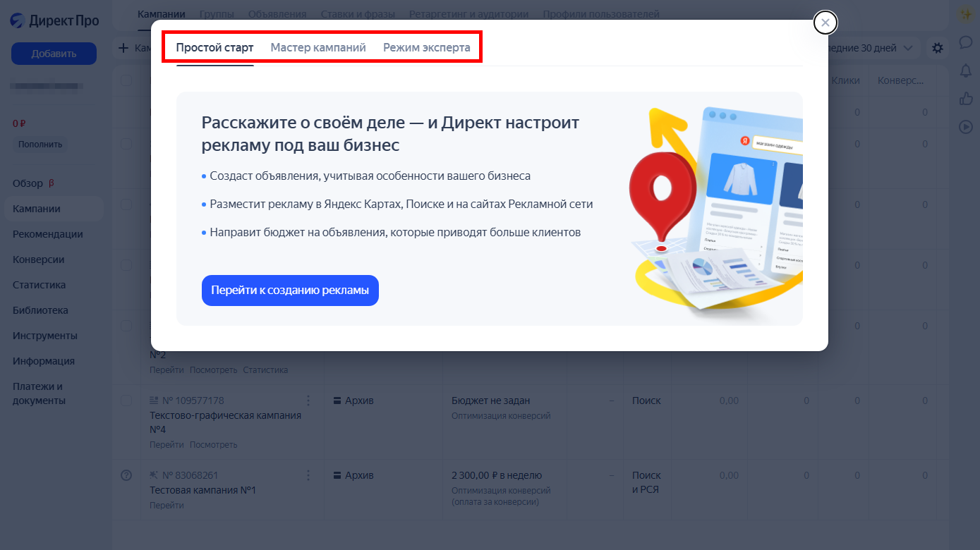Tick checkbox for campaign № 109577178
The width and height of the screenshot is (980, 550).
coord(126,401)
